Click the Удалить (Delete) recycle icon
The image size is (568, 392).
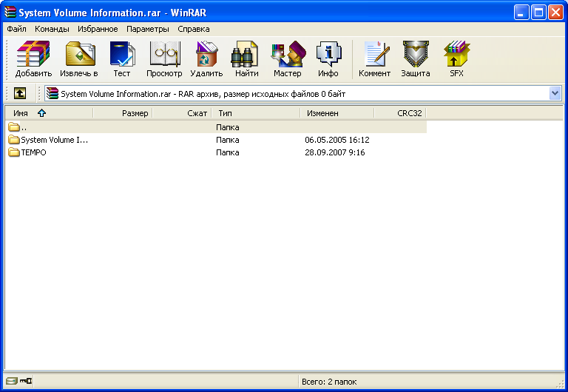206,54
